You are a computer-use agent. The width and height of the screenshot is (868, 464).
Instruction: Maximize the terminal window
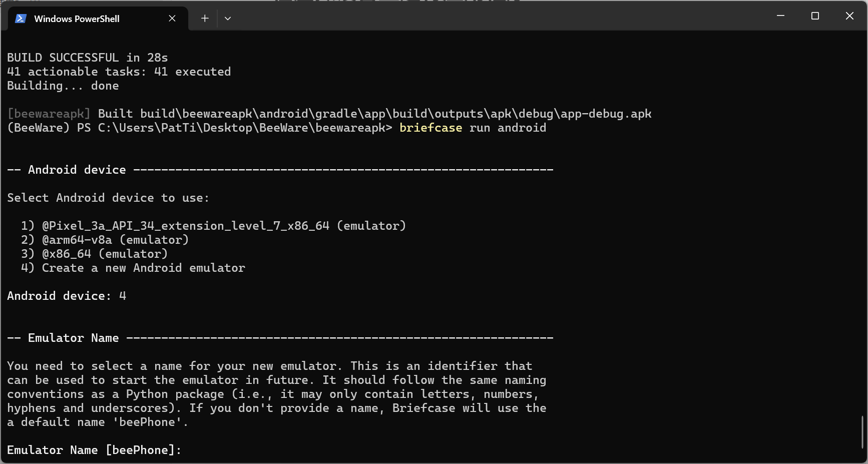[815, 16]
